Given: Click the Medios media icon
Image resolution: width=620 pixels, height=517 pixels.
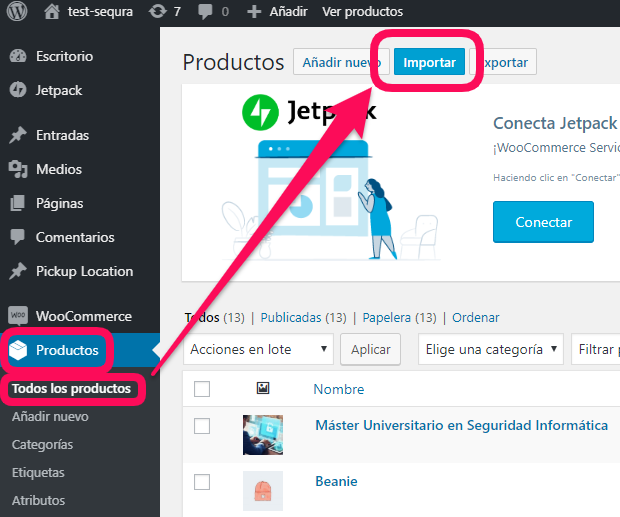Looking at the screenshot, I should click(18, 169).
